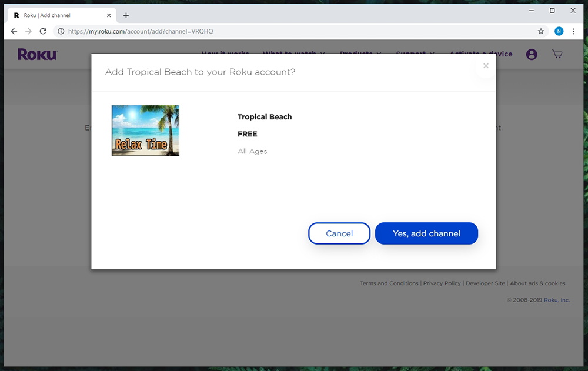Image resolution: width=588 pixels, height=371 pixels.
Task: View site information icon in address bar
Action: coord(61,31)
